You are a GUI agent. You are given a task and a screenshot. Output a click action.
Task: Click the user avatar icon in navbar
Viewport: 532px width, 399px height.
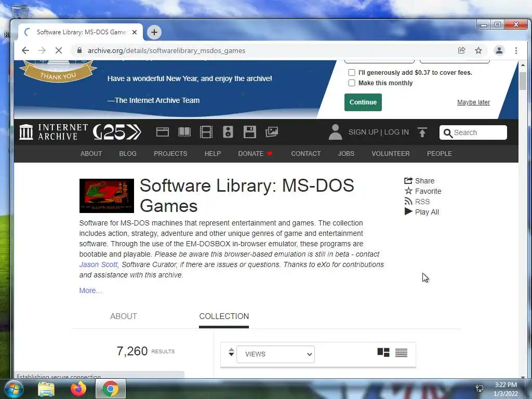click(x=335, y=132)
